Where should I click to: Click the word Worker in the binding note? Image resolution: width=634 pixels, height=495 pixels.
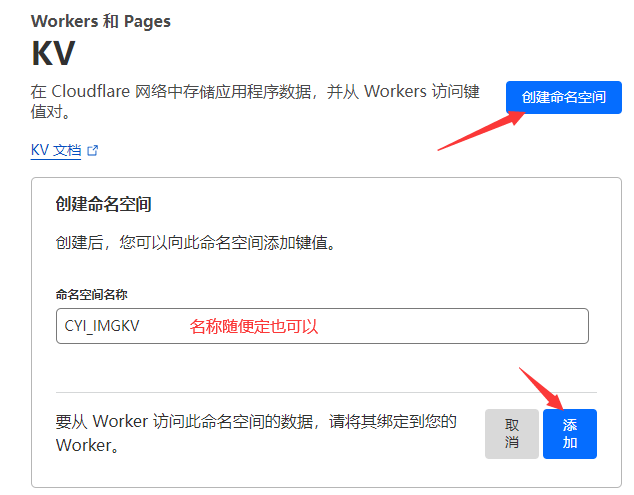click(x=125, y=422)
